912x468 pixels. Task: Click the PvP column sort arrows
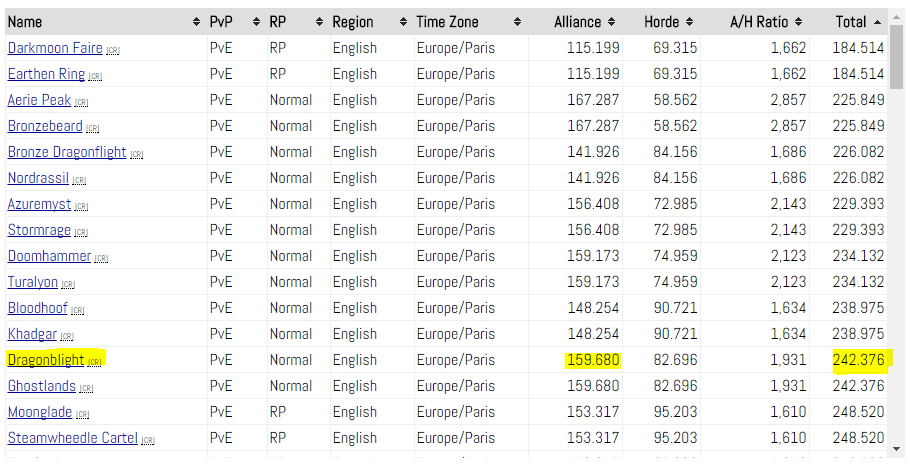[x=256, y=22]
